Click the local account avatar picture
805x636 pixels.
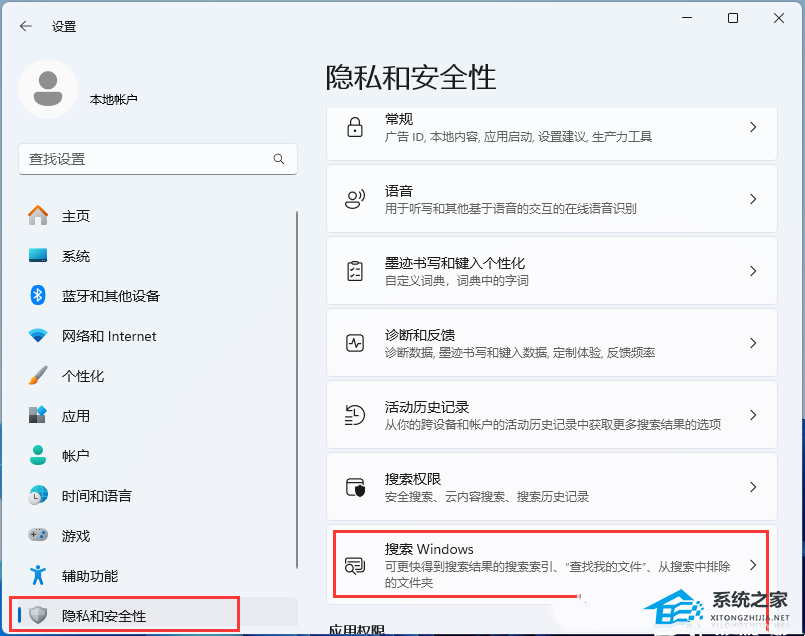click(48, 89)
